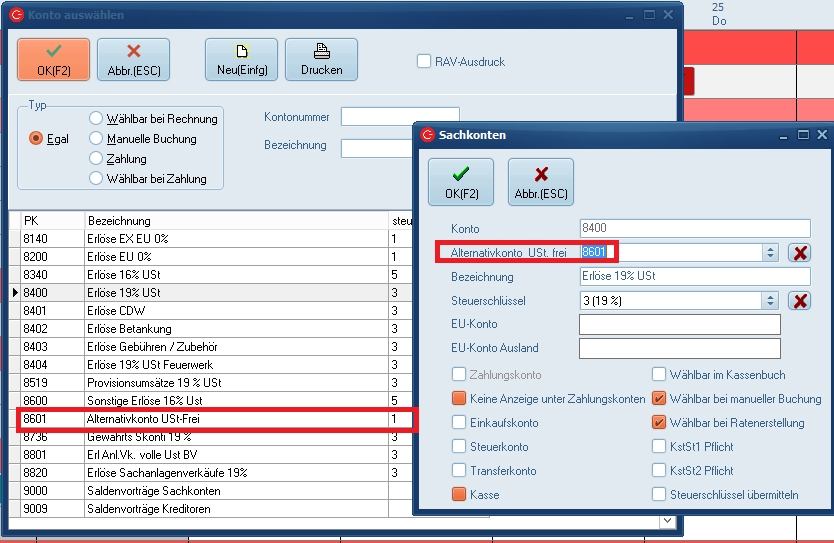Confirm Sachkonten dialog with OK(F2) checkmark
Screen dimensions: 834x543
(x=461, y=174)
